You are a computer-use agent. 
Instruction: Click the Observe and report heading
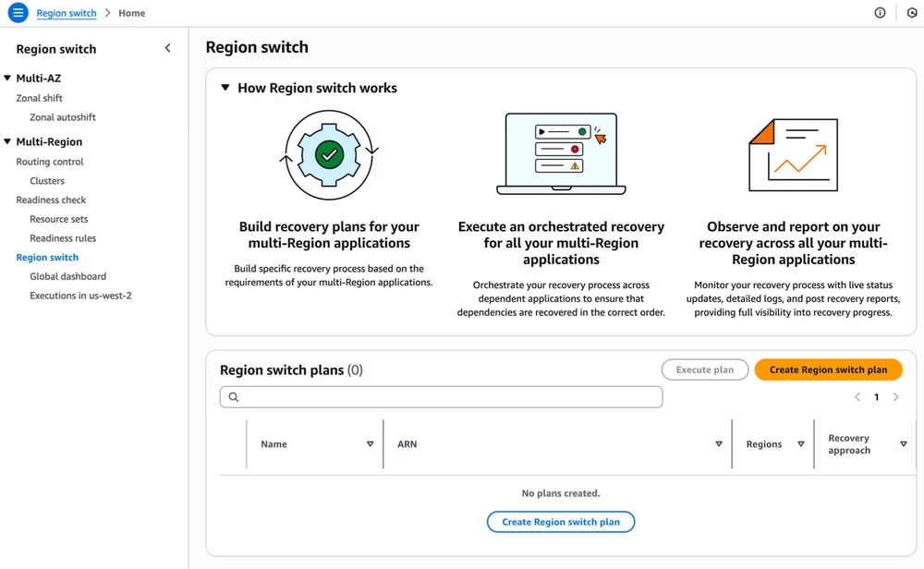coord(793,243)
